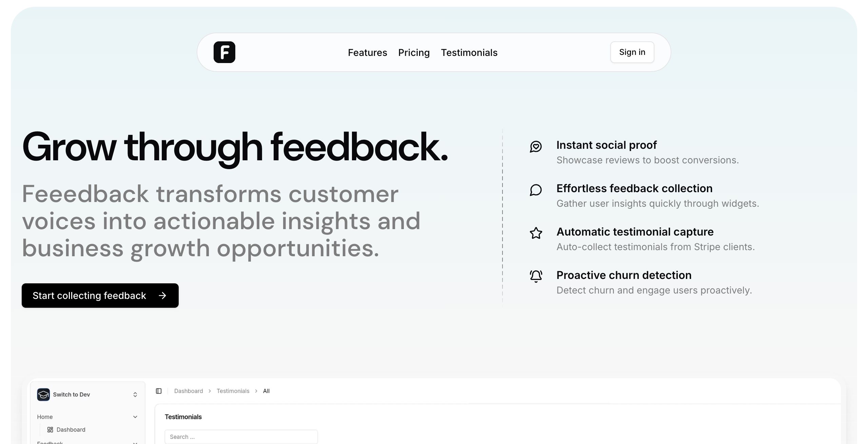Click the Switch to Dev graduation-cap icon

[43, 395]
